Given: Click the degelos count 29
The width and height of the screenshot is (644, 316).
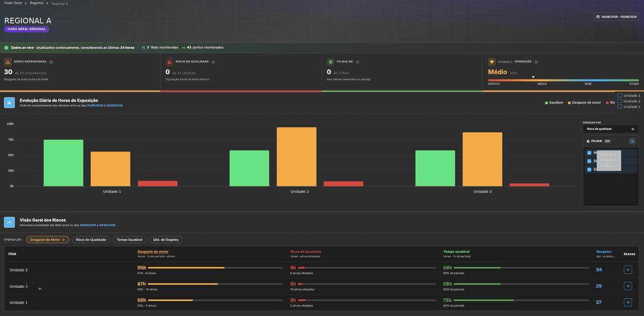Looking at the screenshot, I should (x=599, y=286).
